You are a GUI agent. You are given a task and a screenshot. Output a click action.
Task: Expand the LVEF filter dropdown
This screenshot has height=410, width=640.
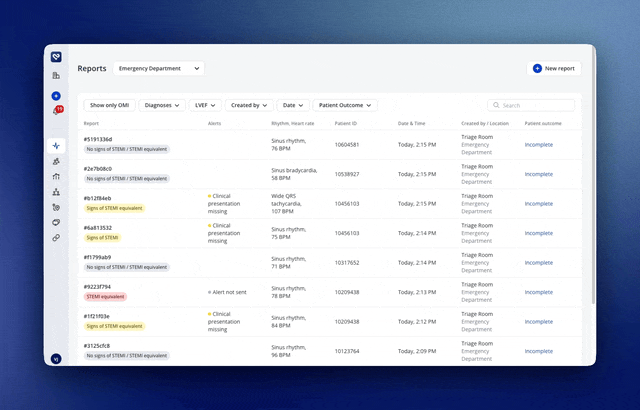205,105
